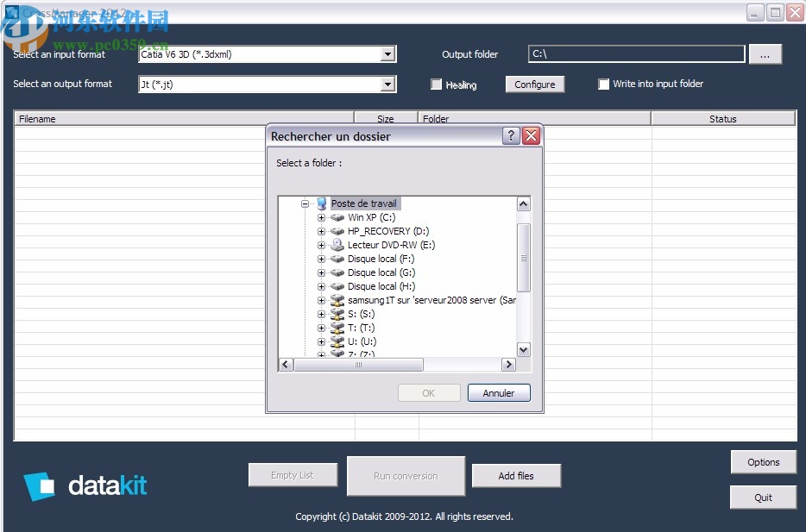This screenshot has width=806, height=532.
Task: Click the Poste de travail computer icon
Action: click(320, 203)
